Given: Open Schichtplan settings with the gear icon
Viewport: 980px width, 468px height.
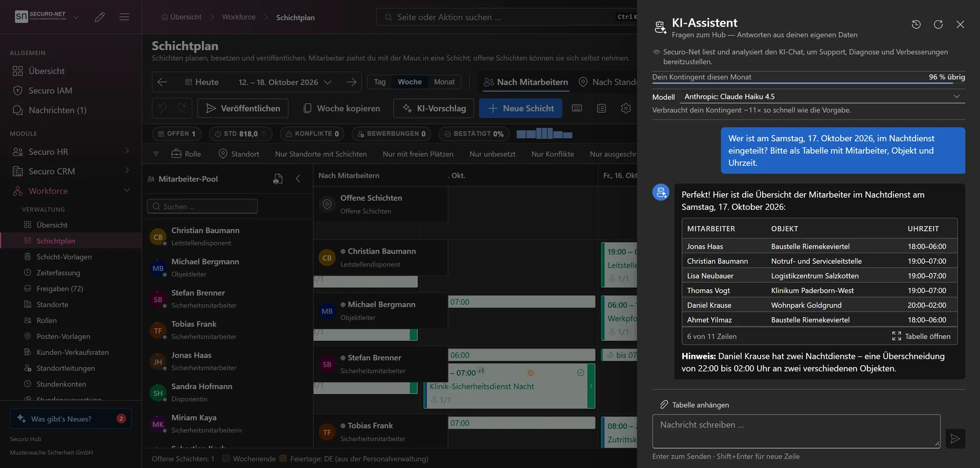Looking at the screenshot, I should (x=626, y=108).
